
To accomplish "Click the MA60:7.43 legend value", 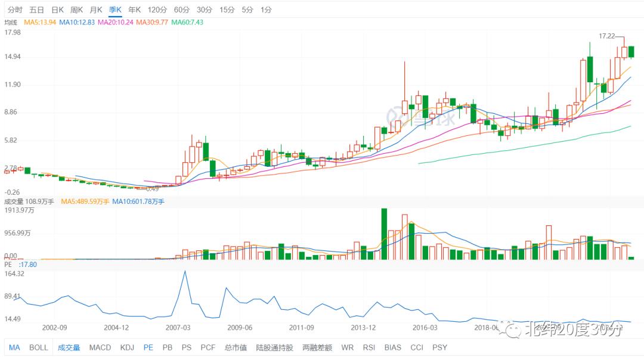I will [187, 22].
